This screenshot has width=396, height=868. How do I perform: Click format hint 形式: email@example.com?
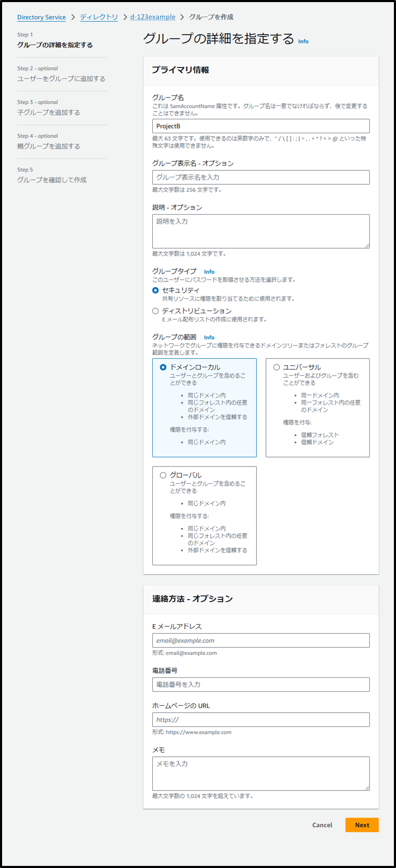point(185,653)
